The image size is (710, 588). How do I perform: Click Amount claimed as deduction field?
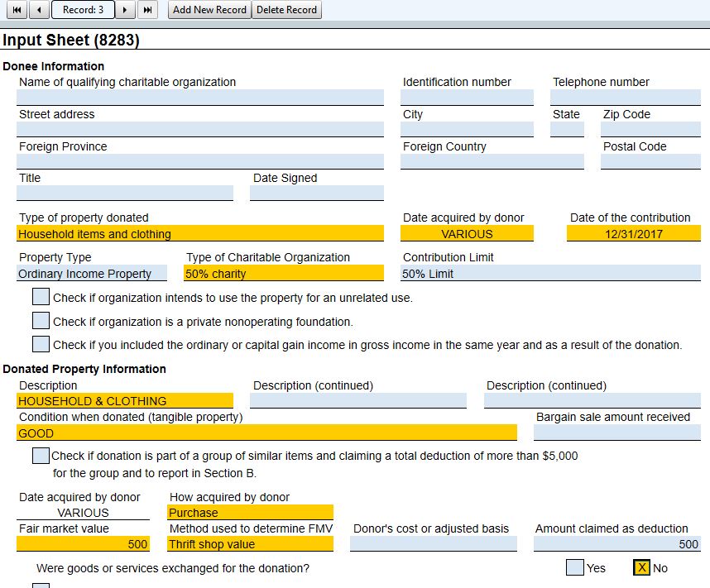617,543
